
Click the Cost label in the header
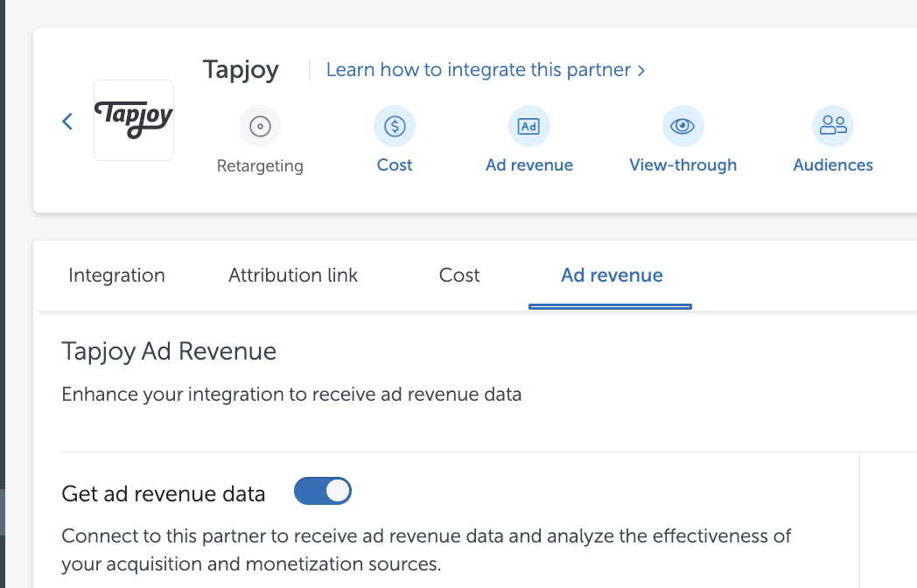pos(395,165)
